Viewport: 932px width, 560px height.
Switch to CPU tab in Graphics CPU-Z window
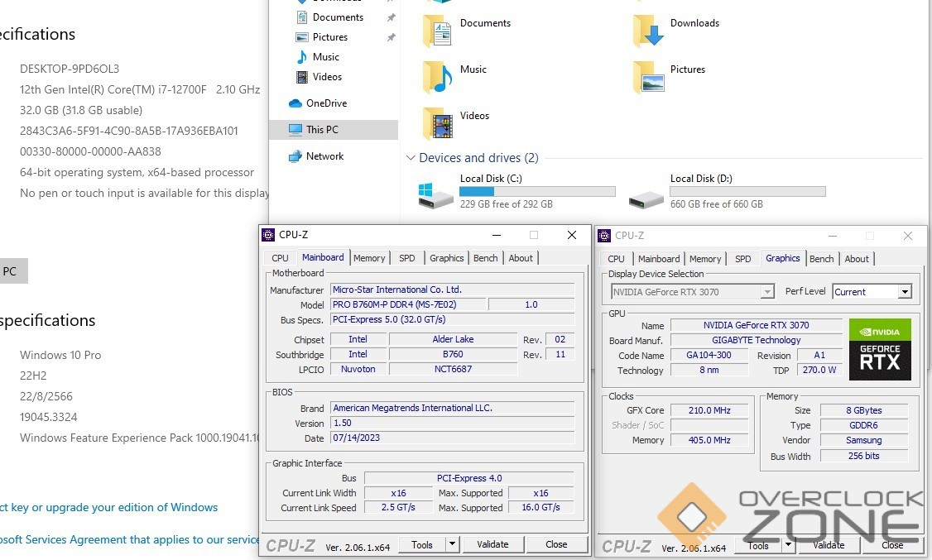[617, 259]
